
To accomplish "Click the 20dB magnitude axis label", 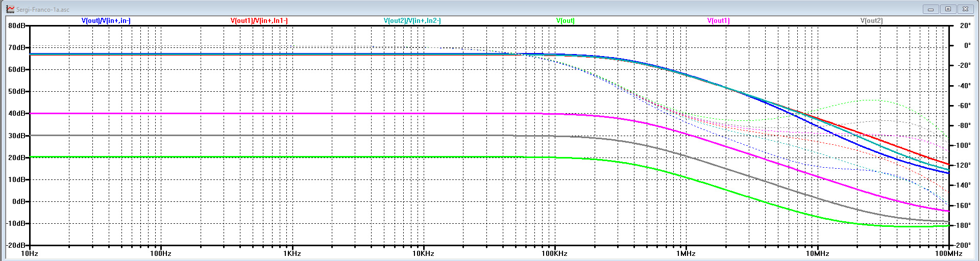I will pyautogui.click(x=16, y=158).
